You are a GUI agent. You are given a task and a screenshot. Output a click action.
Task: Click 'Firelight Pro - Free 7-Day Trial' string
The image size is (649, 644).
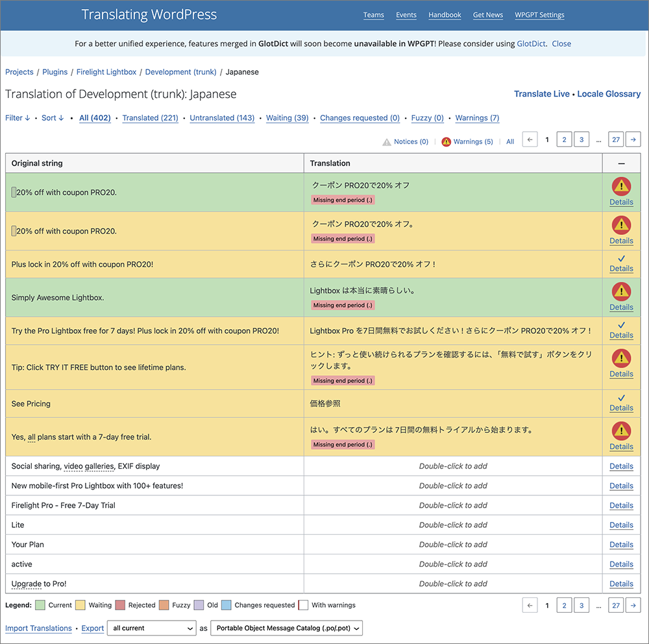click(64, 505)
